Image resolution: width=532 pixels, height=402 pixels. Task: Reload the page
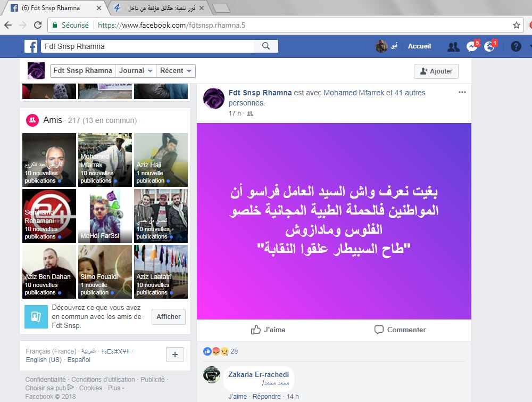38,25
